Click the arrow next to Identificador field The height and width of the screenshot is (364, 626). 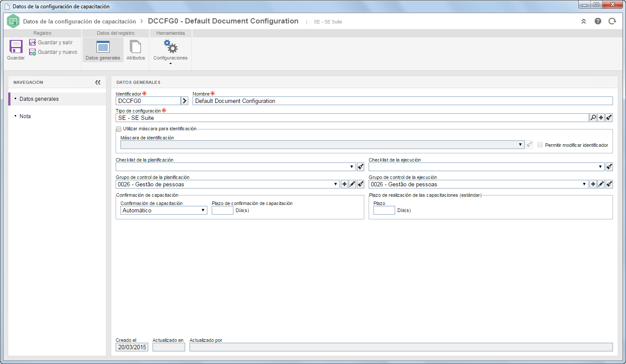tap(184, 101)
